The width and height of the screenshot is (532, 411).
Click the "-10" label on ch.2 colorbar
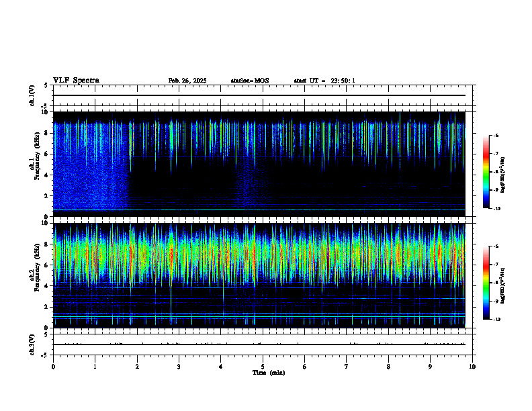coord(496,320)
